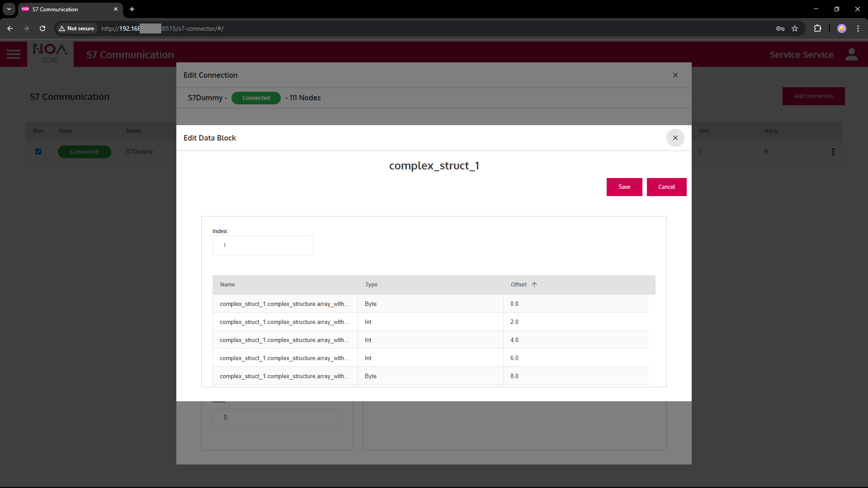Open the hamburger navigation menu
Image resolution: width=868 pixels, height=488 pixels.
coord(14,55)
